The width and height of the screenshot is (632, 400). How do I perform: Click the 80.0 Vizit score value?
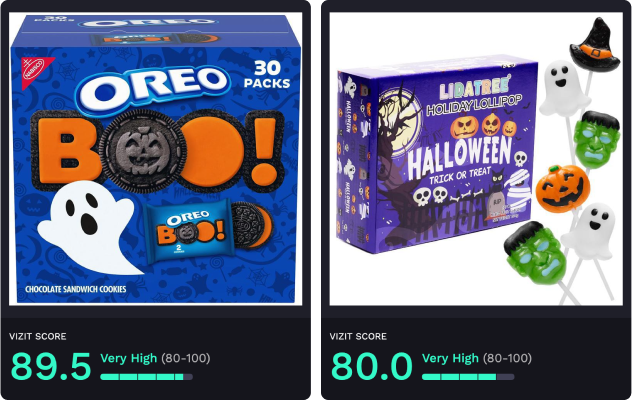pos(372,366)
